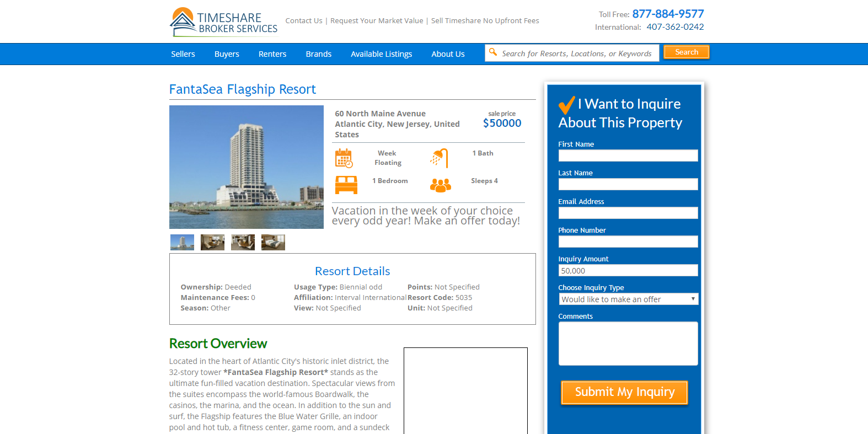Click the Phone Number field
This screenshot has width=868, height=434.
click(628, 242)
